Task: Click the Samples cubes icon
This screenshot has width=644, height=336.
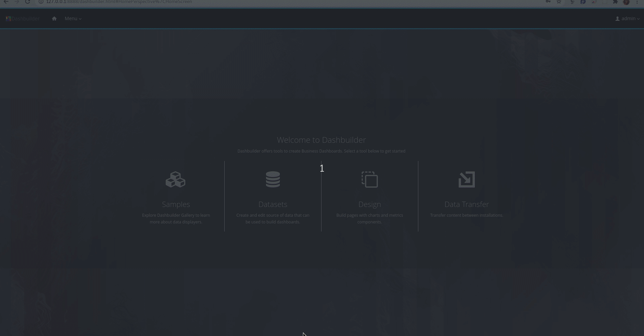Action: [176, 179]
